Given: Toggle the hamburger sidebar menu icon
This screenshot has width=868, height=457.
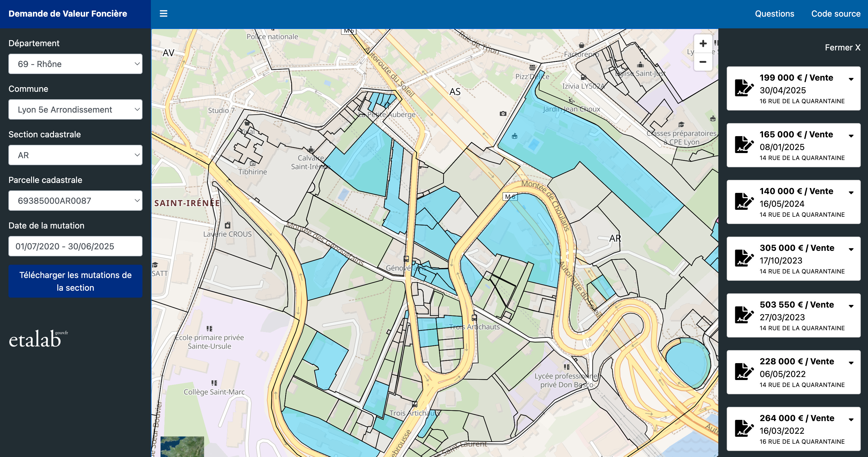Looking at the screenshot, I should [x=163, y=14].
